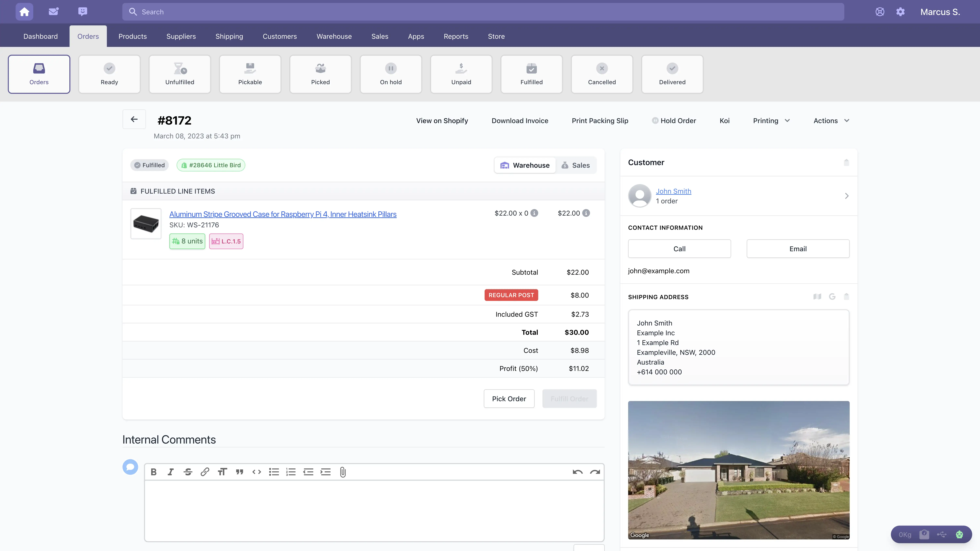Insert a bulleted list in editor
The width and height of the screenshot is (980, 551).
(274, 472)
